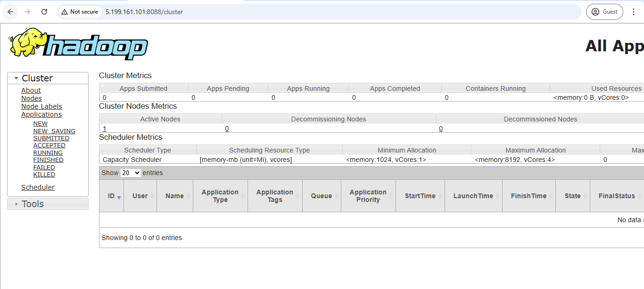Open the Guest profile menu
This screenshot has width=644, height=289.
pos(604,12)
